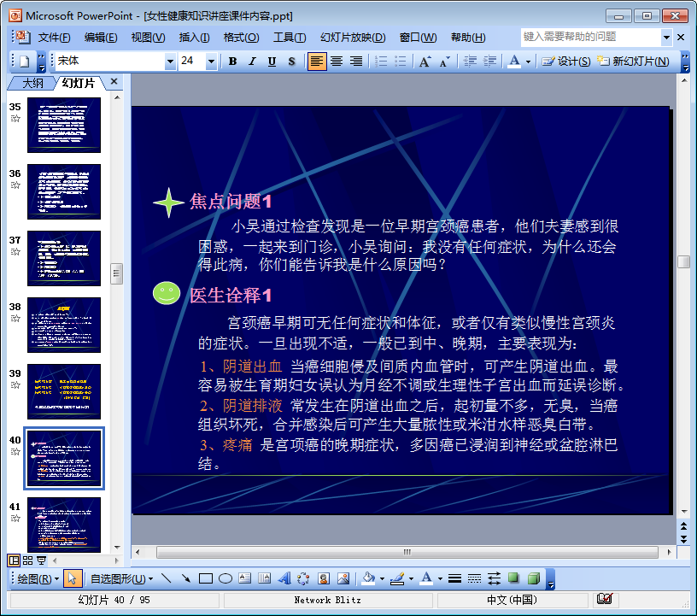Click the 设计 design button

(566, 62)
